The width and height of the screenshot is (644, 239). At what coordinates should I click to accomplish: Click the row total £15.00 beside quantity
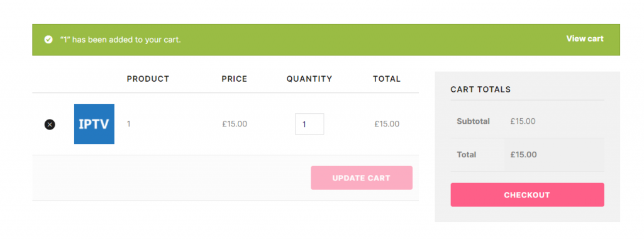pyautogui.click(x=387, y=124)
